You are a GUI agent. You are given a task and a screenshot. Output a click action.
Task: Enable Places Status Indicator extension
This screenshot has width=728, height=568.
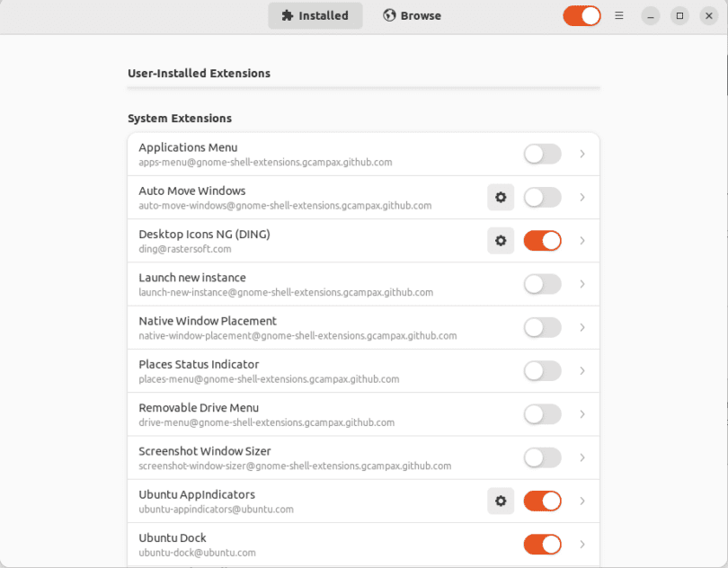pyautogui.click(x=542, y=370)
